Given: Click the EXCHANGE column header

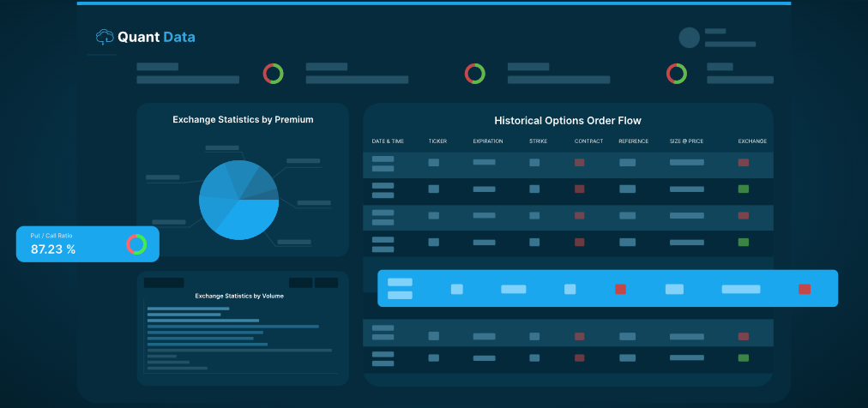Looking at the screenshot, I should point(752,141).
